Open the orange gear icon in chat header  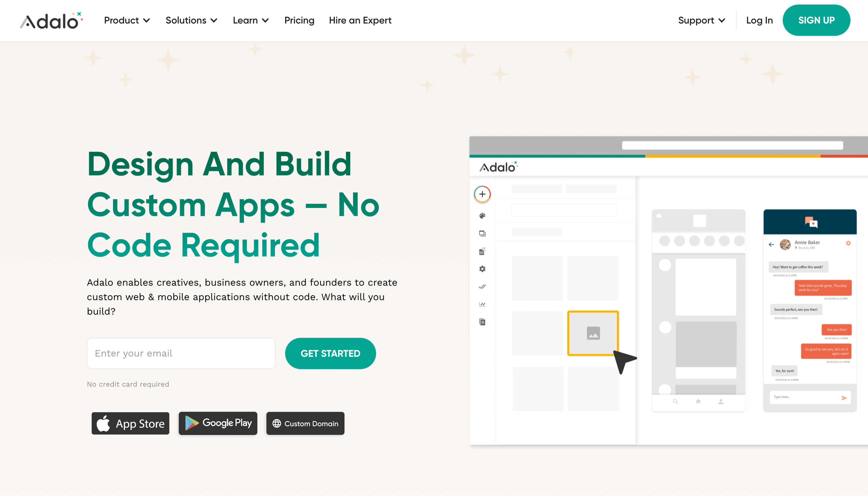(848, 243)
